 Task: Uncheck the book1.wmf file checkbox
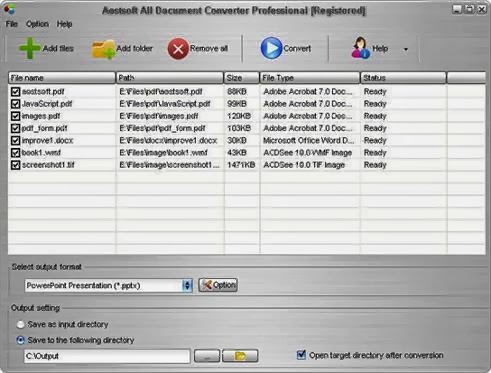(x=15, y=153)
